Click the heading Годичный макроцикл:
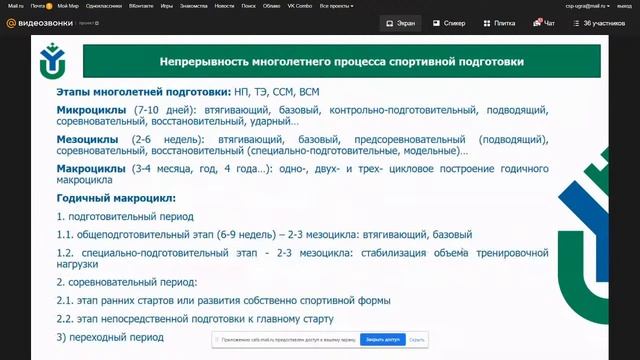Image resolution: width=640 pixels, height=360 pixels. [116, 198]
